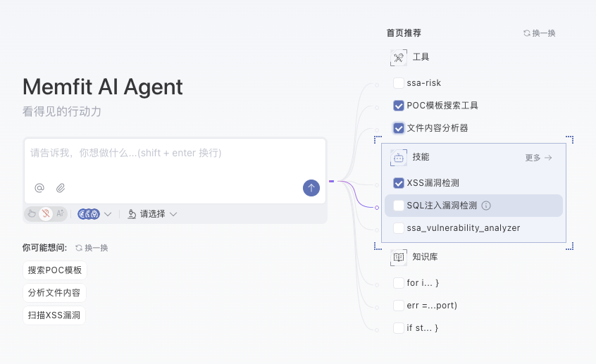Viewport: 596px width, 364px height.
Task: Click the 扫描XSS漏洞 suggestion
Action: [54, 315]
